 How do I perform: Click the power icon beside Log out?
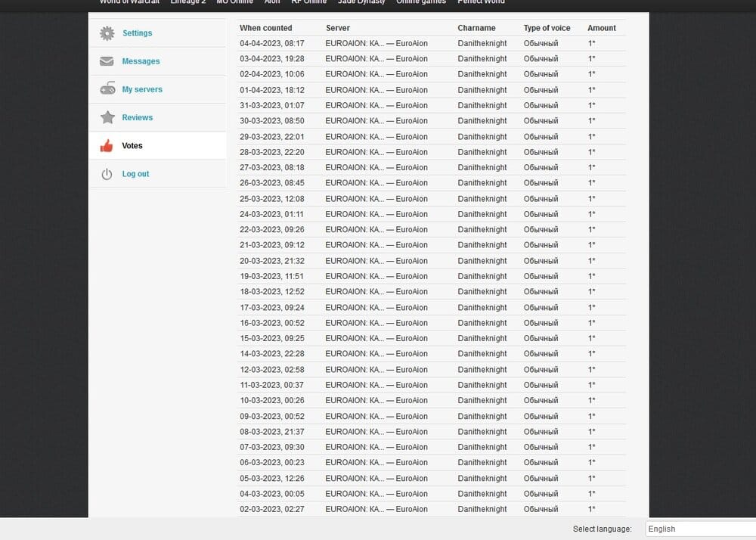[x=107, y=174]
